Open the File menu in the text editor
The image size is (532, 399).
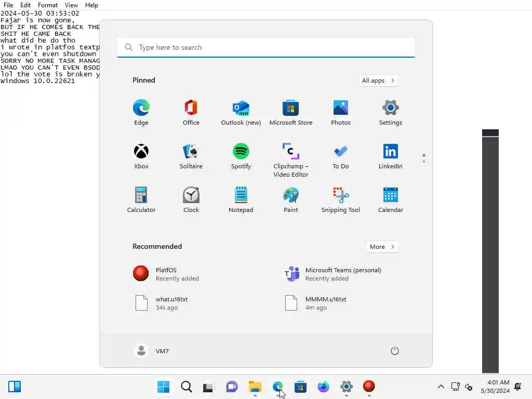pyautogui.click(x=8, y=5)
